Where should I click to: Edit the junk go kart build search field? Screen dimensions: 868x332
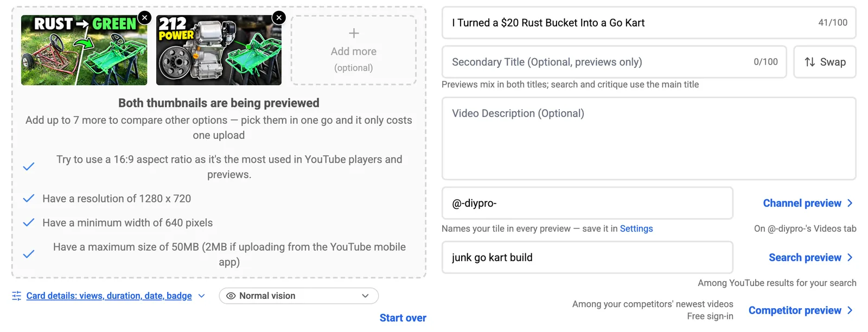(588, 257)
